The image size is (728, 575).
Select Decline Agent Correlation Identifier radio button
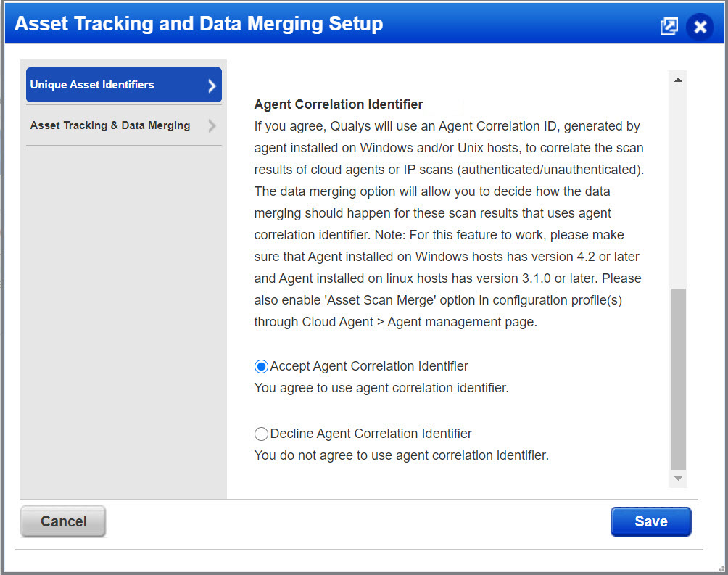point(262,434)
